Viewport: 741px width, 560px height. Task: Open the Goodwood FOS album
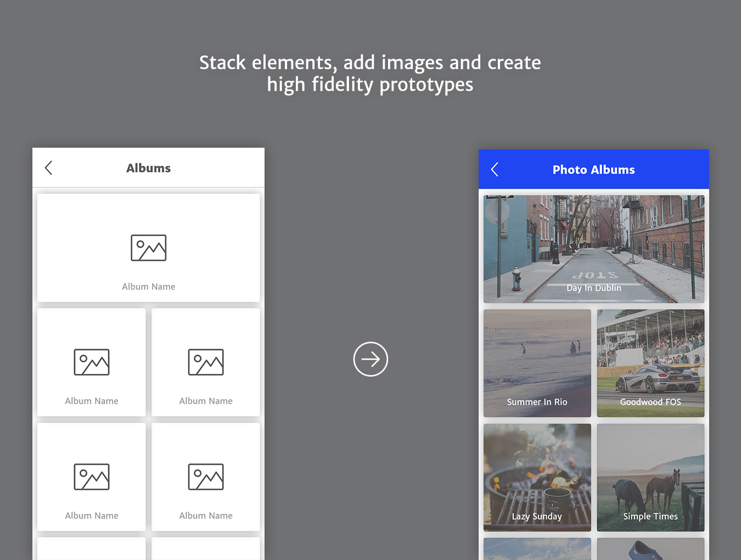[650, 362]
